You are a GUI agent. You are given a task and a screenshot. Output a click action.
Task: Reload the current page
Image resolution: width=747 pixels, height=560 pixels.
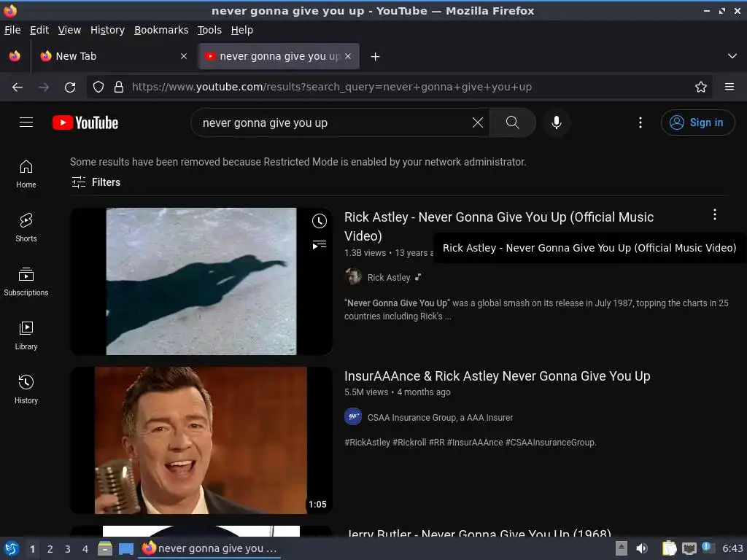(x=70, y=87)
